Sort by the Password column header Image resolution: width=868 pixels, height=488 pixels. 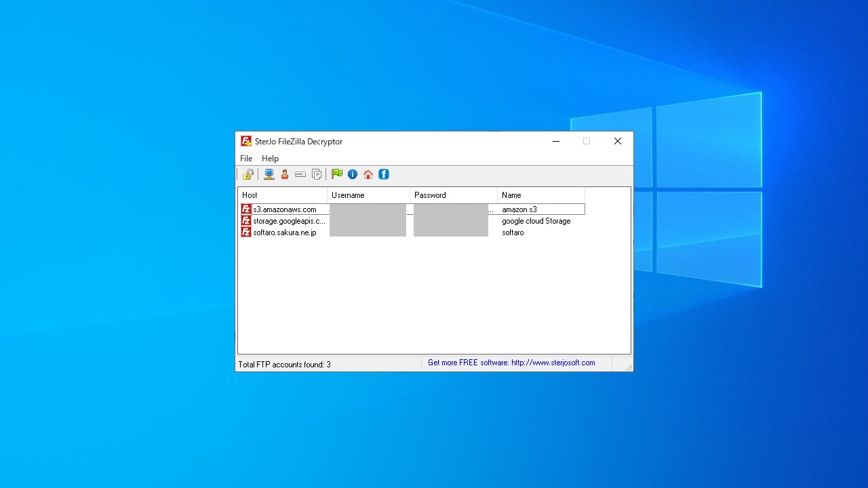coord(454,195)
